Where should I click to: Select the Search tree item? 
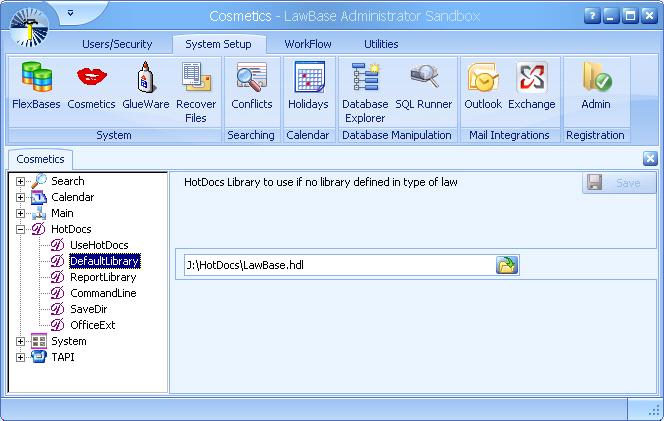point(68,181)
